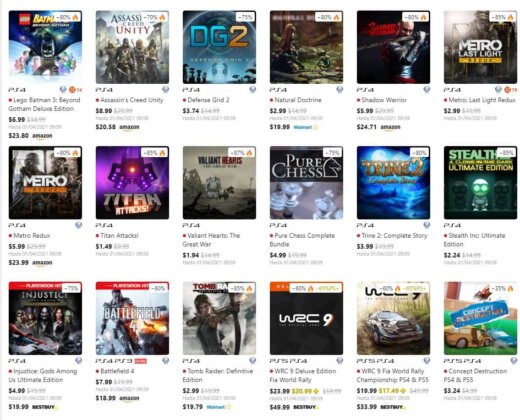Select WRC 9 Deluxe Edition black cover

(x=306, y=318)
